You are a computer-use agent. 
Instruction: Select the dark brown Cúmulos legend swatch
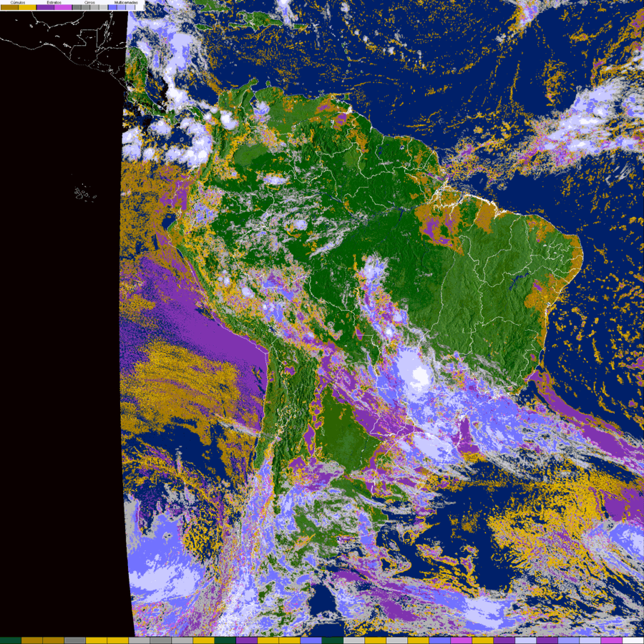tap(9, 7)
